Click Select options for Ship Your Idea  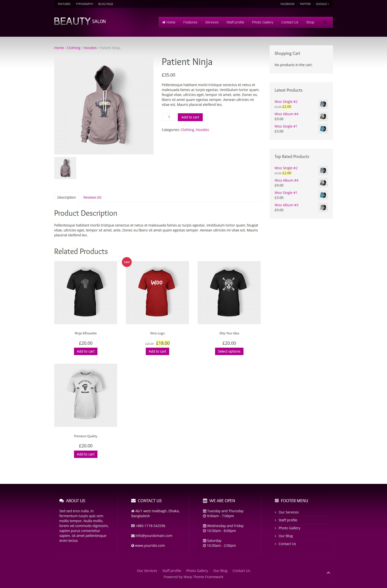[229, 351]
